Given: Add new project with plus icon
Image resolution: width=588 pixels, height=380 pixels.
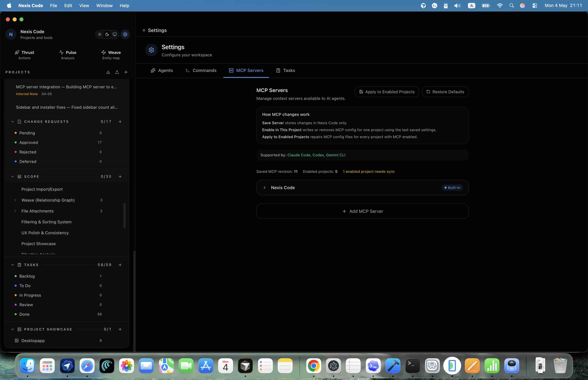Looking at the screenshot, I should point(126,72).
